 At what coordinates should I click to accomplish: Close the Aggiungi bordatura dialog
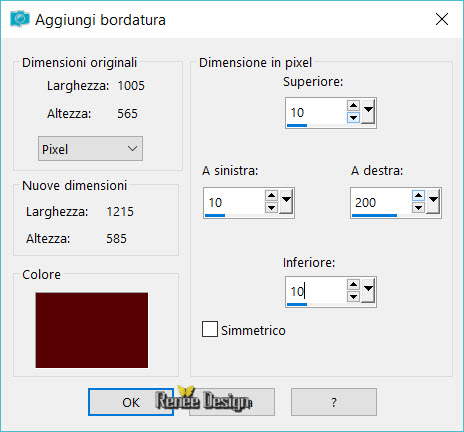(x=442, y=19)
